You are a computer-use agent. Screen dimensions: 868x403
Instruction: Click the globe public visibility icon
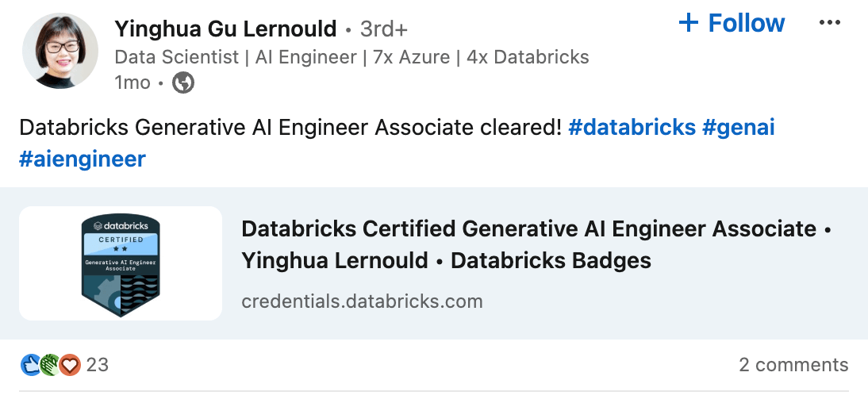tap(183, 83)
